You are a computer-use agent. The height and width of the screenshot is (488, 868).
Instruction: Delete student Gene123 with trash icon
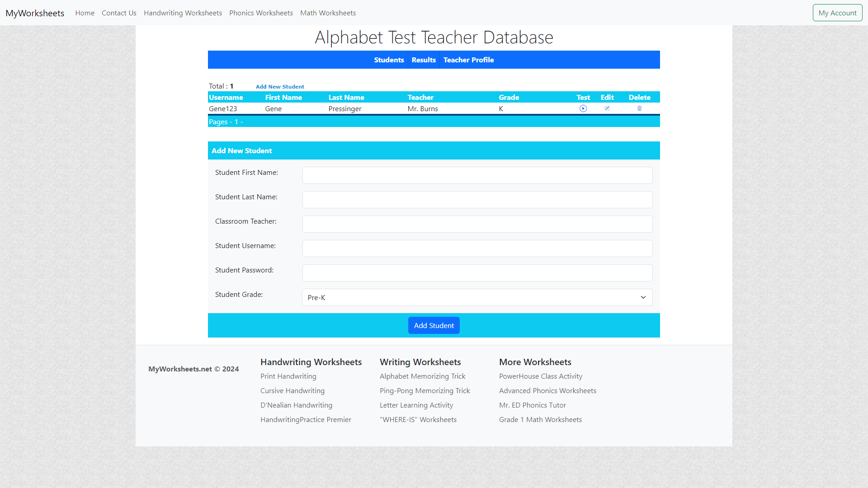(x=639, y=108)
